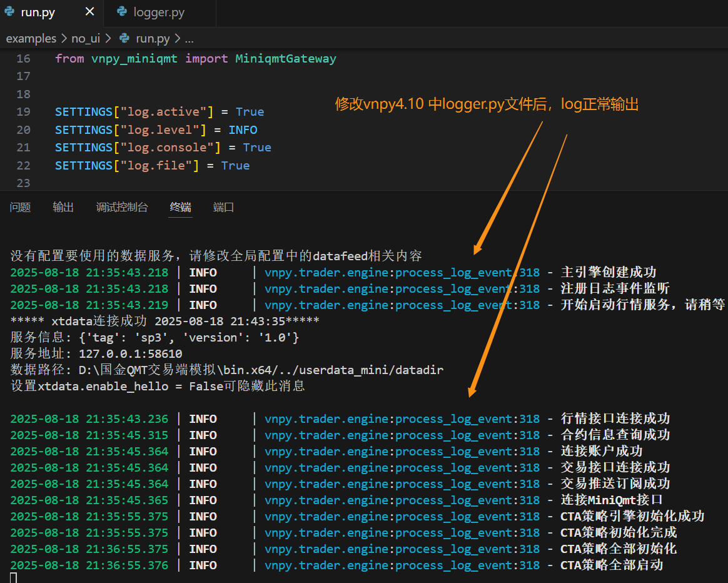Click Python file icon on run.py tab

point(10,12)
